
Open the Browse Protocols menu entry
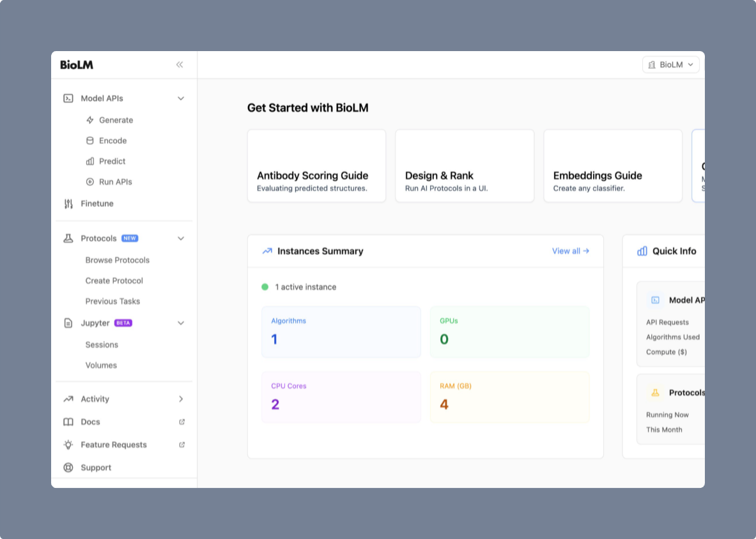coord(117,260)
